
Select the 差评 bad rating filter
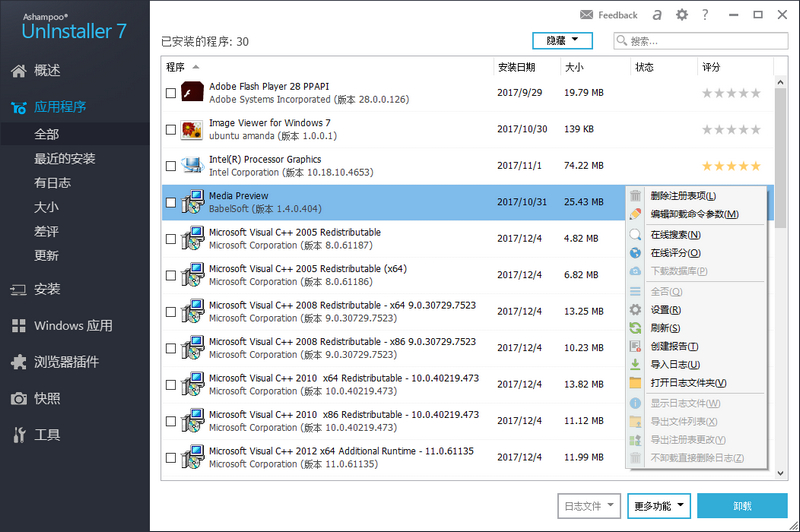46,231
